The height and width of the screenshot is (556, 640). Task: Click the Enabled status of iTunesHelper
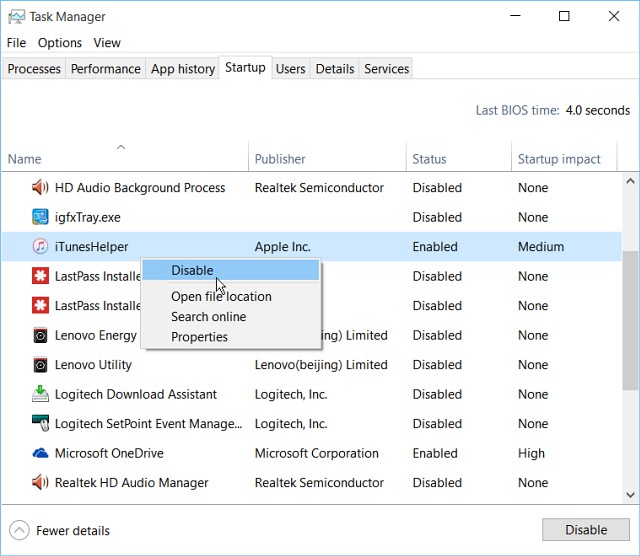coord(435,247)
